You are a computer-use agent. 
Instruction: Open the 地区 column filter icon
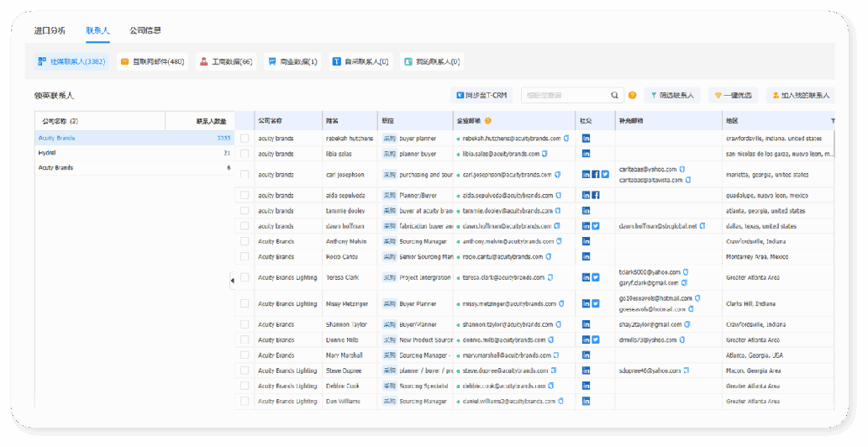[832, 121]
